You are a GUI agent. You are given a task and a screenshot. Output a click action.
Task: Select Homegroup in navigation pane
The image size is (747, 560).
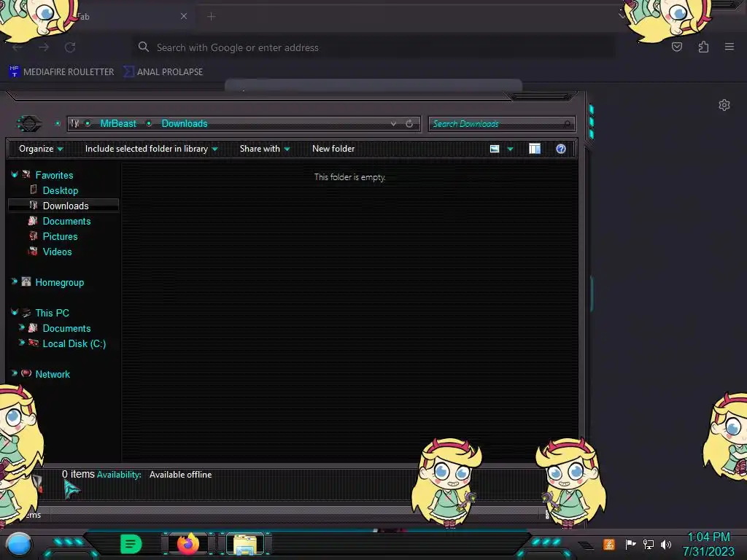(x=60, y=282)
